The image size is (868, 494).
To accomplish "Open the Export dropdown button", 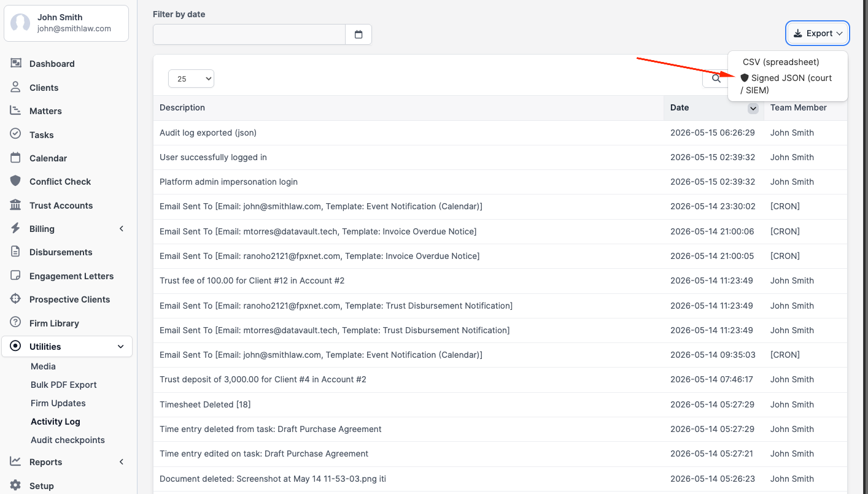I will 818,33.
